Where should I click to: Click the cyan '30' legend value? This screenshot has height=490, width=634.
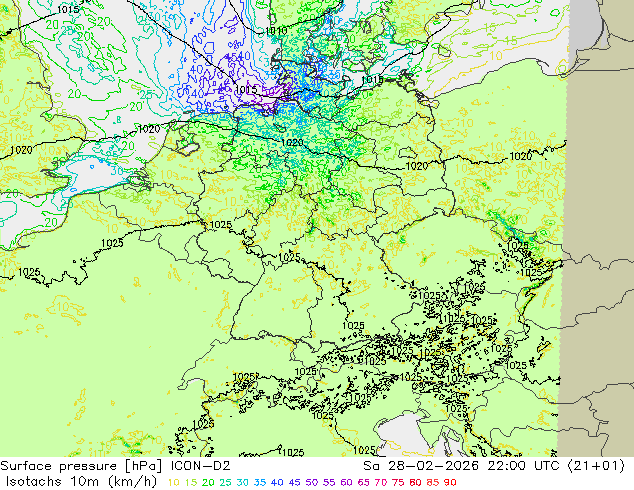pyautogui.click(x=243, y=482)
